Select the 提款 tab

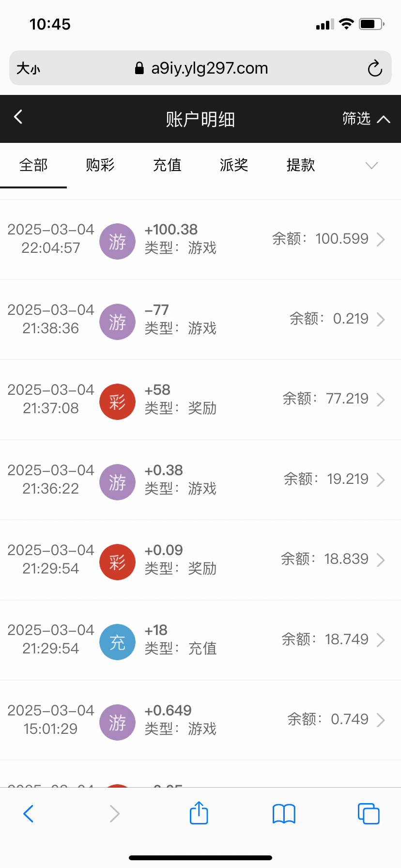pos(301,165)
